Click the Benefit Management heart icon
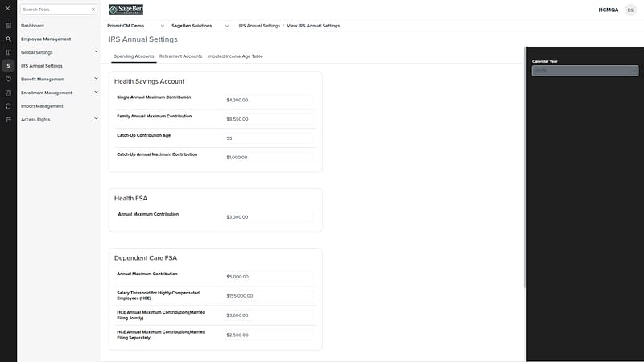Image resolution: width=644 pixels, height=362 pixels. tap(8, 79)
